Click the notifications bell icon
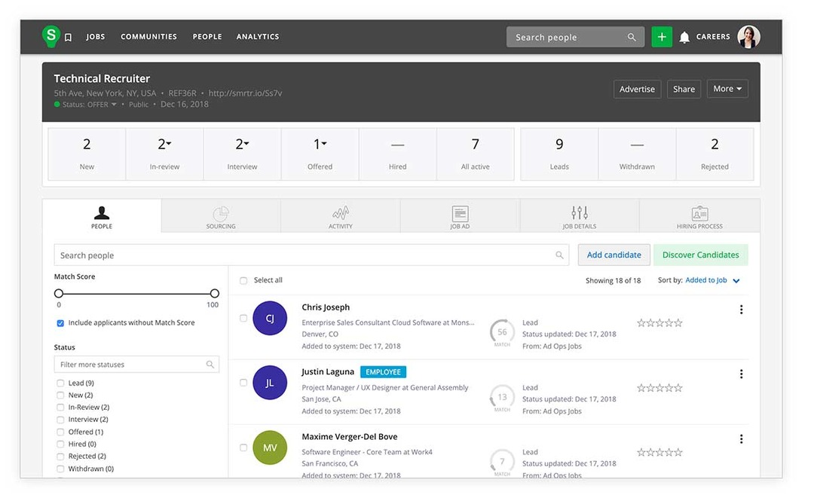Viewport: 814px width, 504px height. pyautogui.click(x=684, y=35)
